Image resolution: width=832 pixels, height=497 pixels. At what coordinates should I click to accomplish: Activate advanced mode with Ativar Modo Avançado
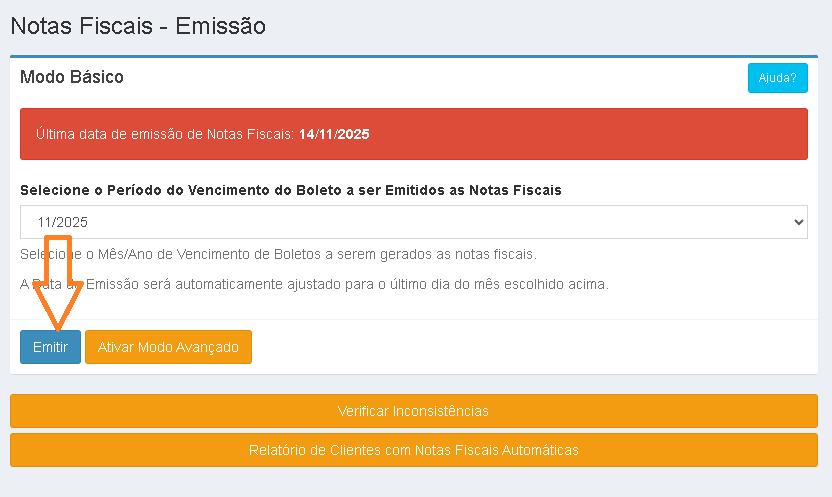point(168,347)
